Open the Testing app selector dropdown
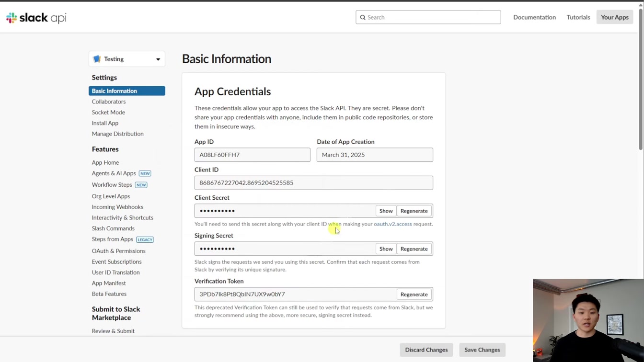Screen dimensions: 644x362 tap(127, 59)
